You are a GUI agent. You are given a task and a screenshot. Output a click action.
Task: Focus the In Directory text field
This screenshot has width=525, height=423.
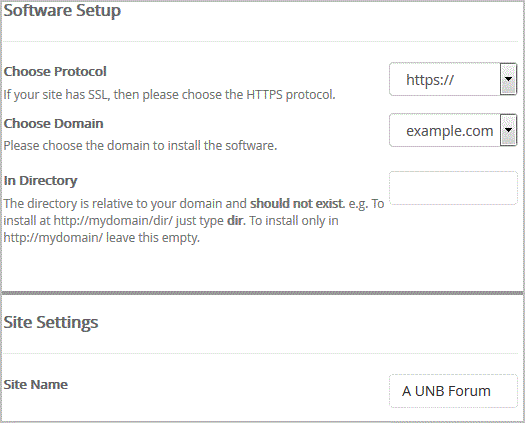coord(453,188)
